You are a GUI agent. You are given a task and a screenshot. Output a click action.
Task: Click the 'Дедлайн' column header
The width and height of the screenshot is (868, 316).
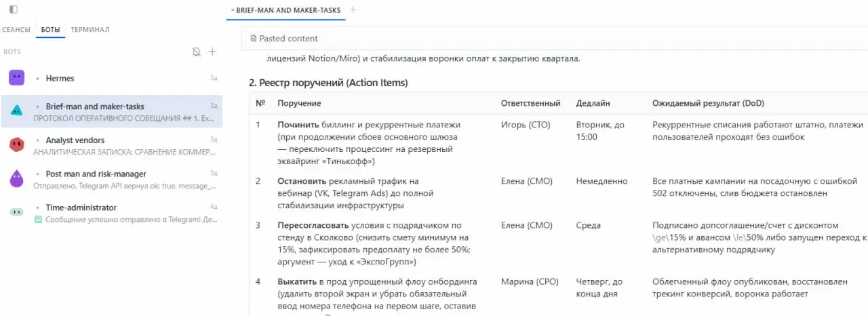tap(593, 103)
